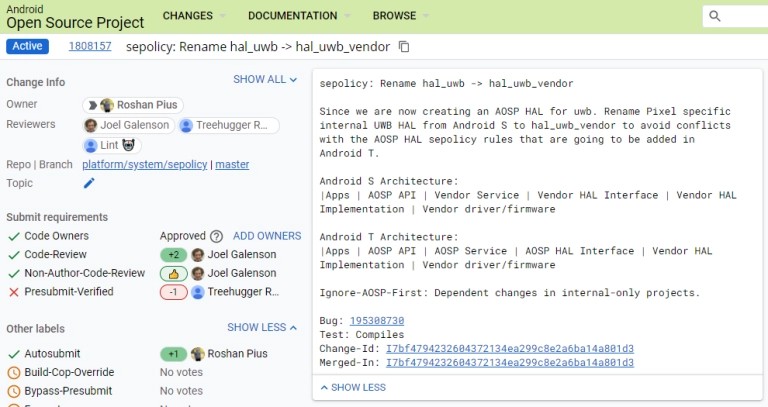The height and width of the screenshot is (407, 768).
Task: Click the Autosubmit label
Action: [52, 354]
